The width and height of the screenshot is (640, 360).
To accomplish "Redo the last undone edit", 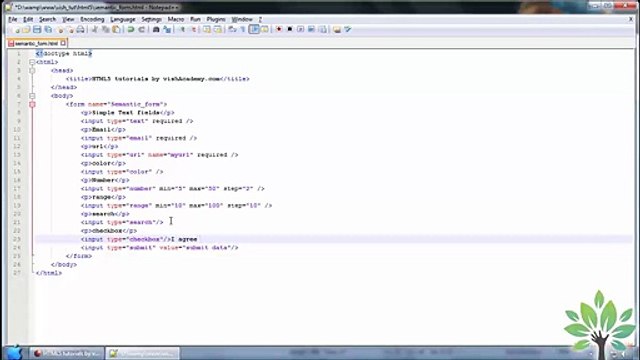I will 142,29.
